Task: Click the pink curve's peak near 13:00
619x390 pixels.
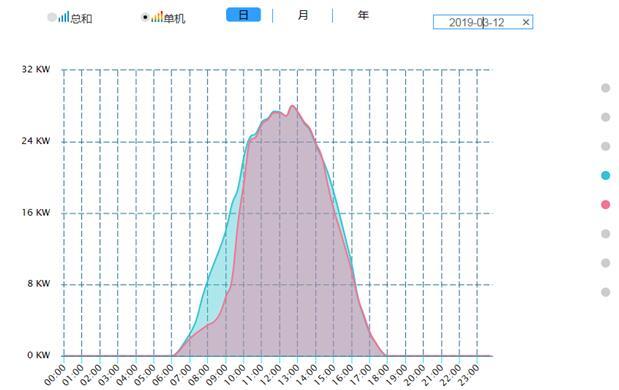Action: (293, 106)
